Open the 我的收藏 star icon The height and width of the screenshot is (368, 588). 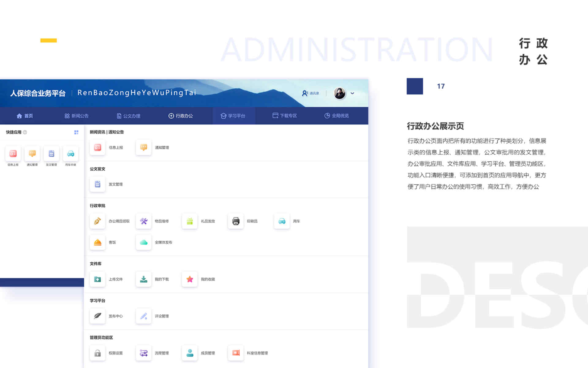click(190, 279)
